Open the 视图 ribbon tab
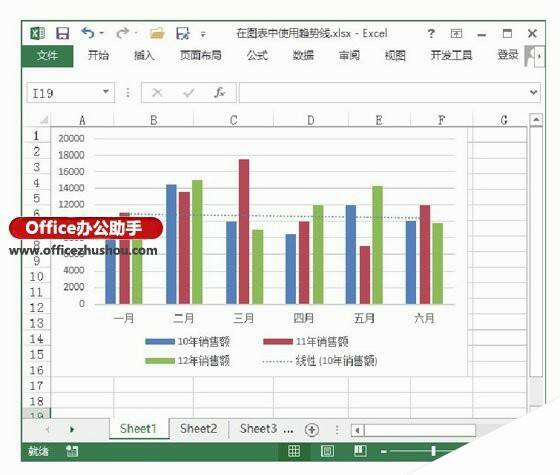This screenshot has width=560, height=475. click(x=395, y=55)
